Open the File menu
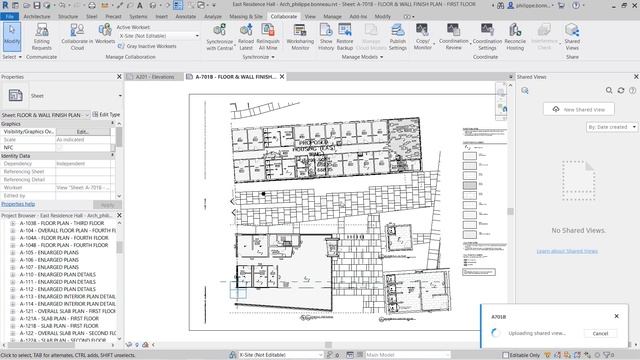This screenshot has width=640, height=360. [10, 17]
